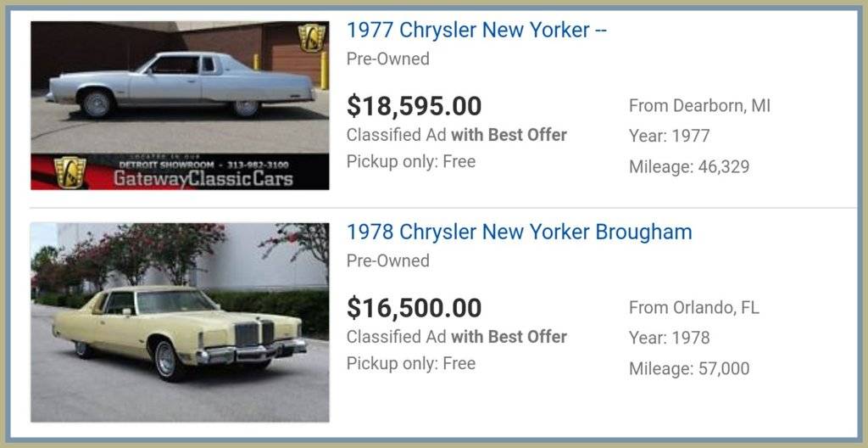
Task: Click Pre-Owned label under the 1978 Brougham listing
Action: coord(387,260)
